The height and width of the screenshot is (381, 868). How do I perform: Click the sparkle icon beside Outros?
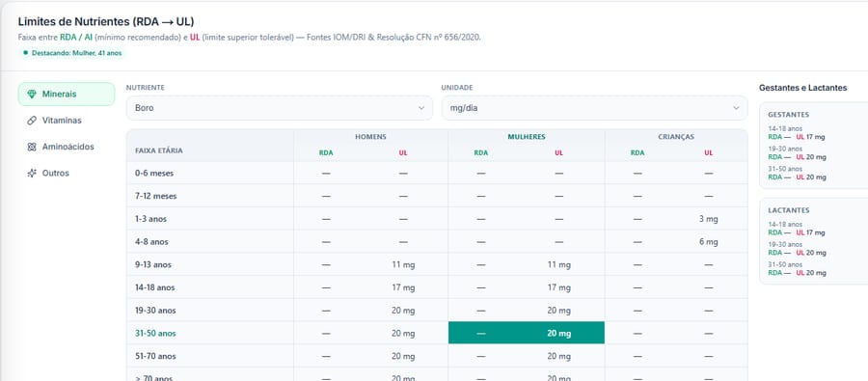(x=32, y=173)
